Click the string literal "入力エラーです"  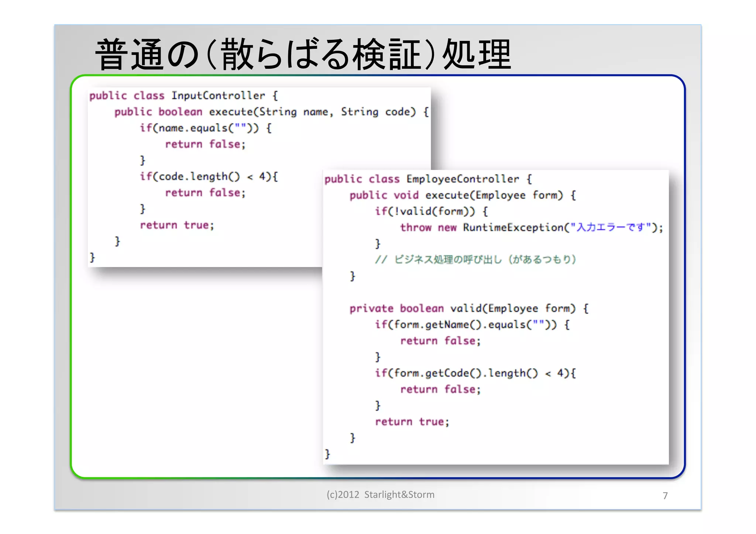pos(611,227)
